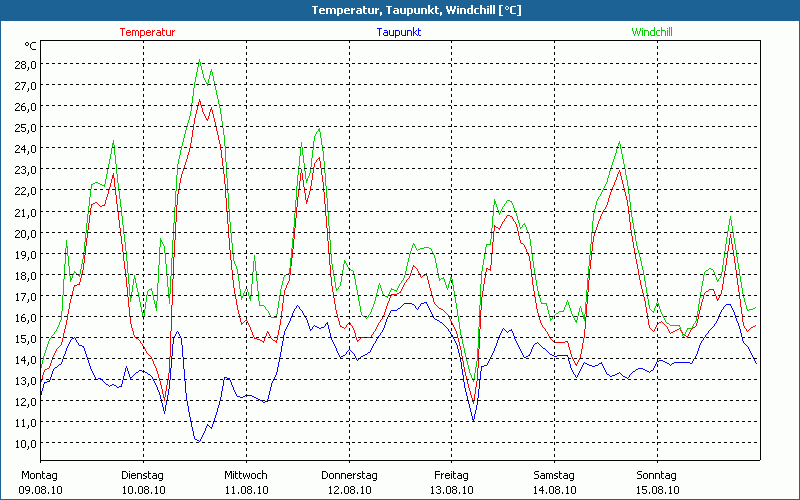
Task: Click the '°C' axis unit label
Action: 31,46
